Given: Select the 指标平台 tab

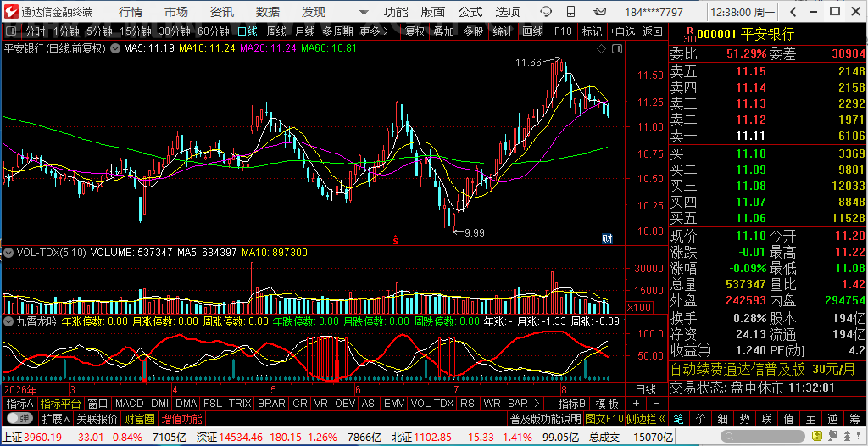Looking at the screenshot, I should (60, 404).
